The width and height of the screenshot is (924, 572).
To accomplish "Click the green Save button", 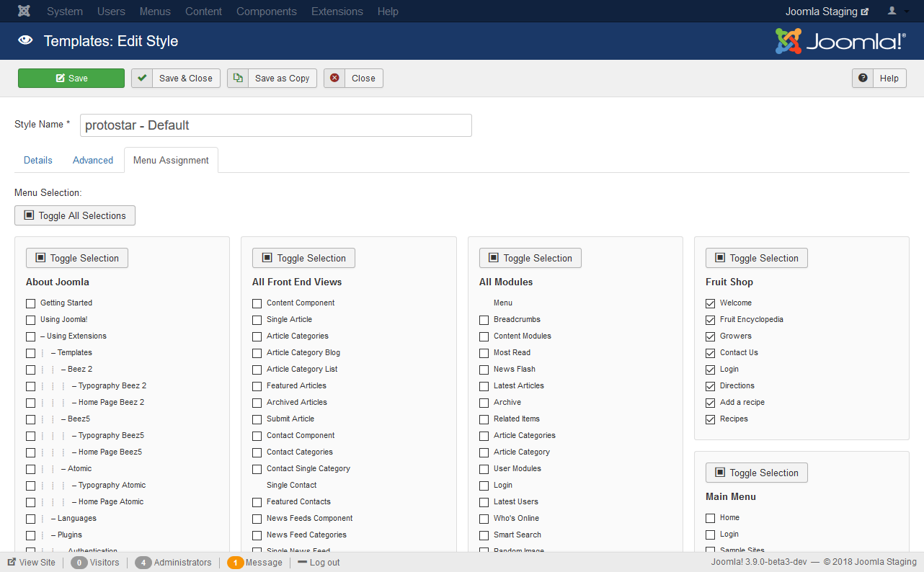I will click(x=71, y=79).
